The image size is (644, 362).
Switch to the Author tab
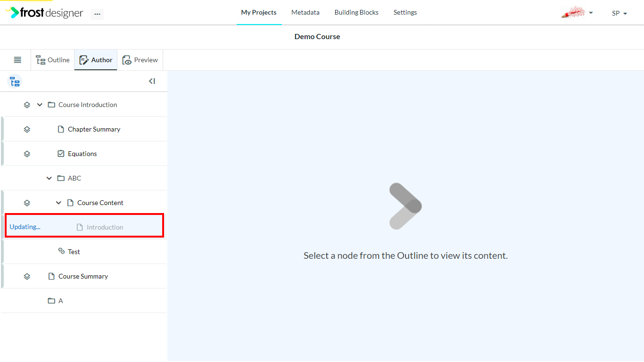(x=96, y=60)
